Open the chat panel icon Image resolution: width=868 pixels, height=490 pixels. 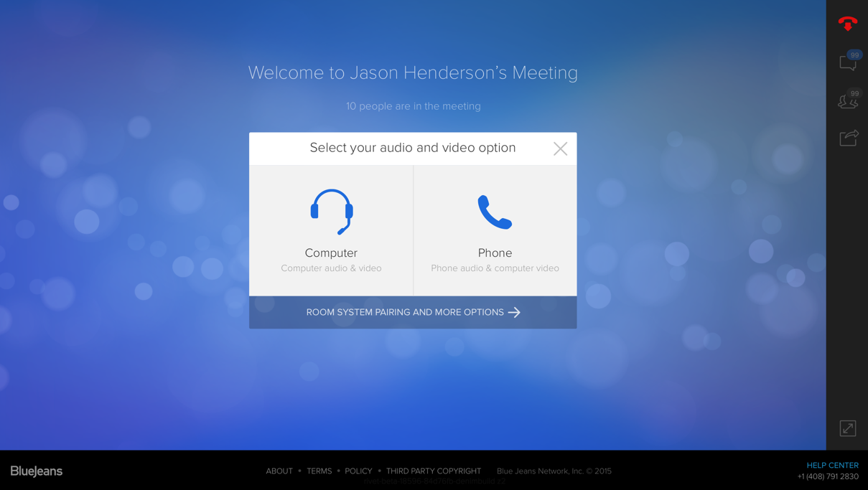tap(847, 63)
